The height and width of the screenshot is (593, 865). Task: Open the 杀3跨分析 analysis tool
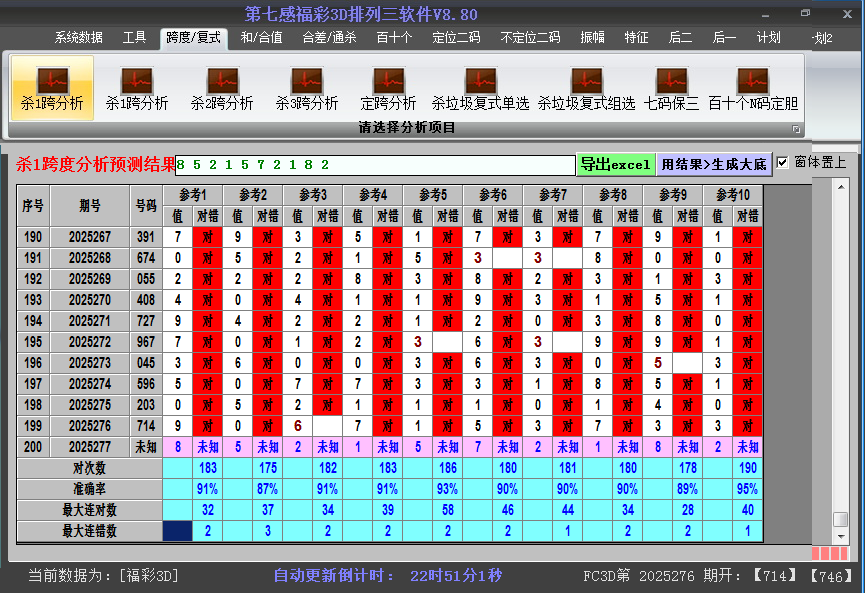(307, 88)
